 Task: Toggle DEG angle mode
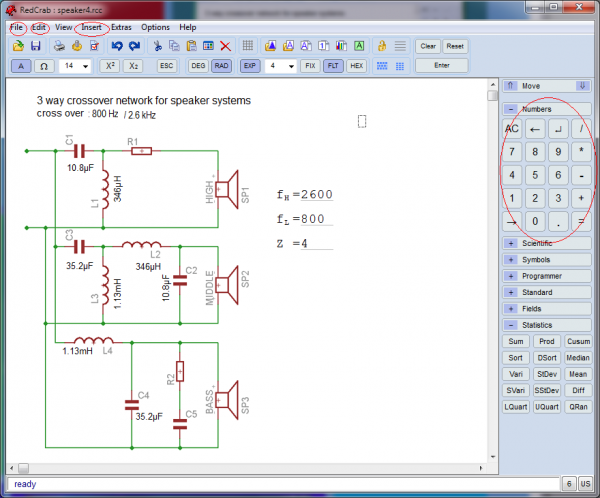[x=198, y=66]
